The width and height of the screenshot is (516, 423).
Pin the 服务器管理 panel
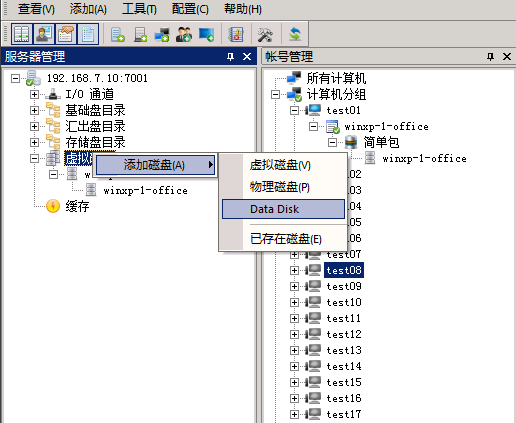[230, 57]
